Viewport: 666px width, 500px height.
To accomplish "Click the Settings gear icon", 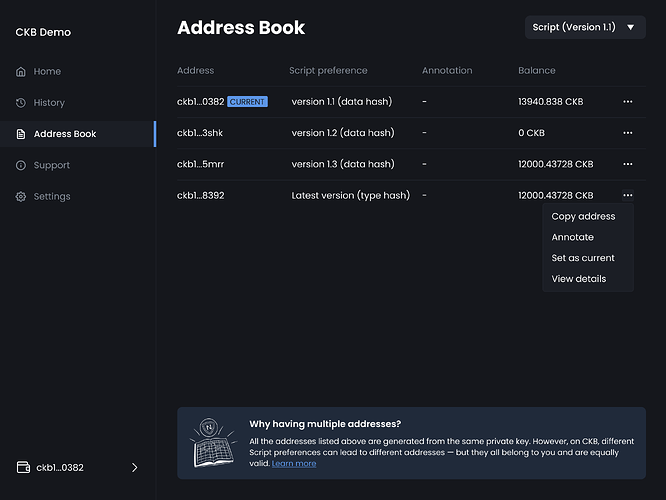I will [x=21, y=197].
